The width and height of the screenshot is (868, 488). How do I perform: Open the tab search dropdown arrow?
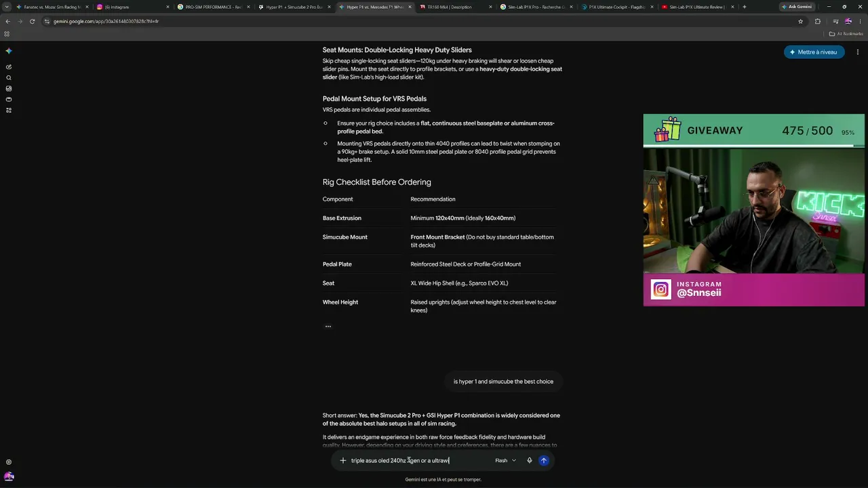click(7, 7)
